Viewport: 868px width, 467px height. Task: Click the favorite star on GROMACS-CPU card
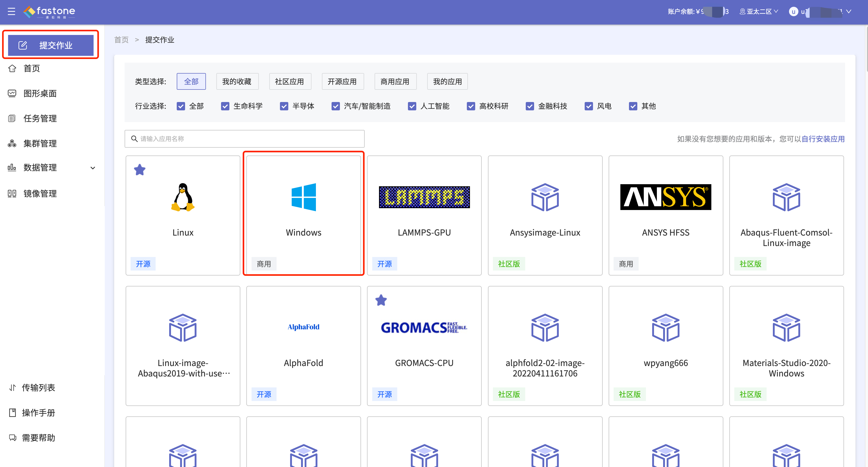381,300
